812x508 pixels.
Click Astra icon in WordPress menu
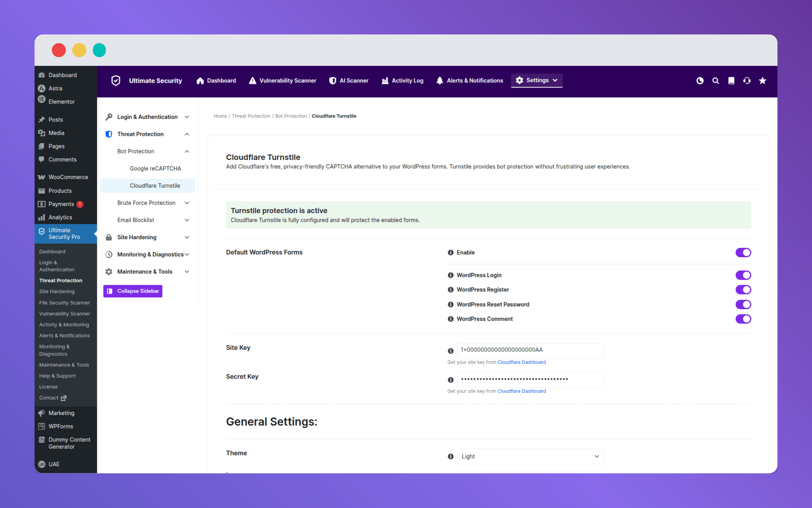tap(42, 88)
